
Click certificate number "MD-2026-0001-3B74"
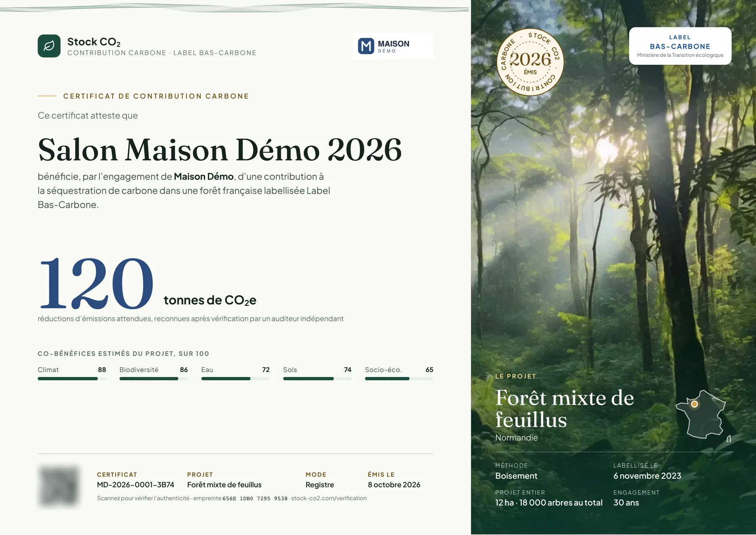click(x=136, y=485)
